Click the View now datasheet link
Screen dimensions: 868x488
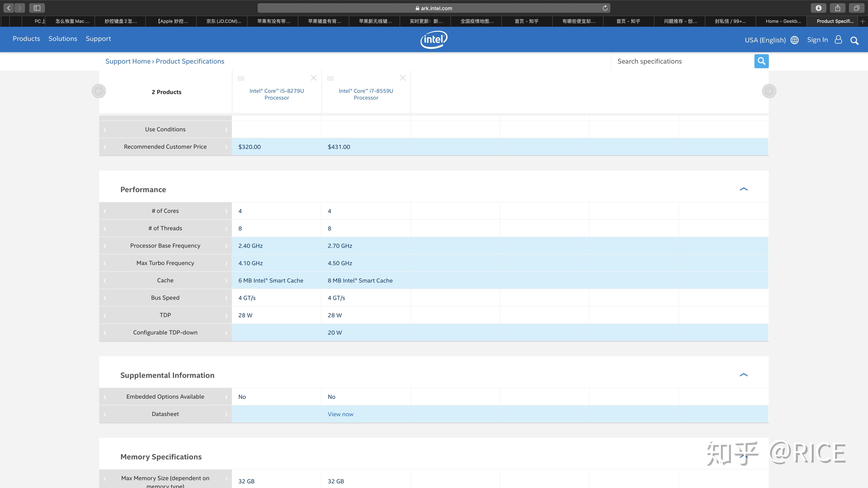340,414
